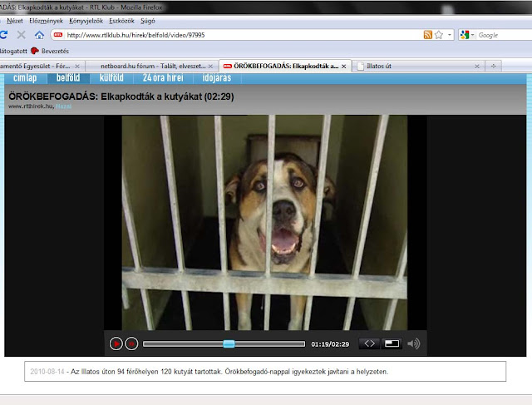Open the Előzmények menu
The image size is (532, 405).
click(47, 21)
